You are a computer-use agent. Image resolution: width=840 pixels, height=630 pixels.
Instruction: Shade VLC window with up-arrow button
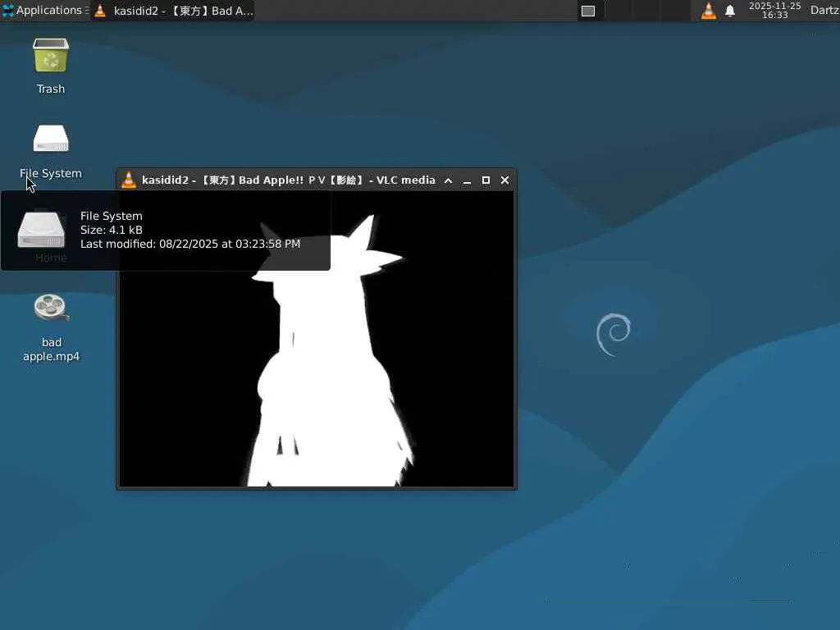(x=449, y=180)
